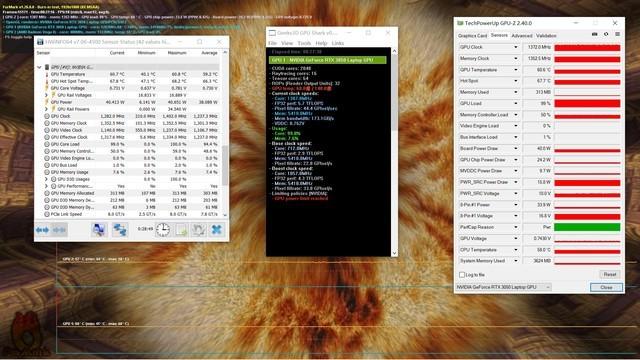Click the Close button in GPU-Z
This screenshot has height=360, width=640.
606,287
